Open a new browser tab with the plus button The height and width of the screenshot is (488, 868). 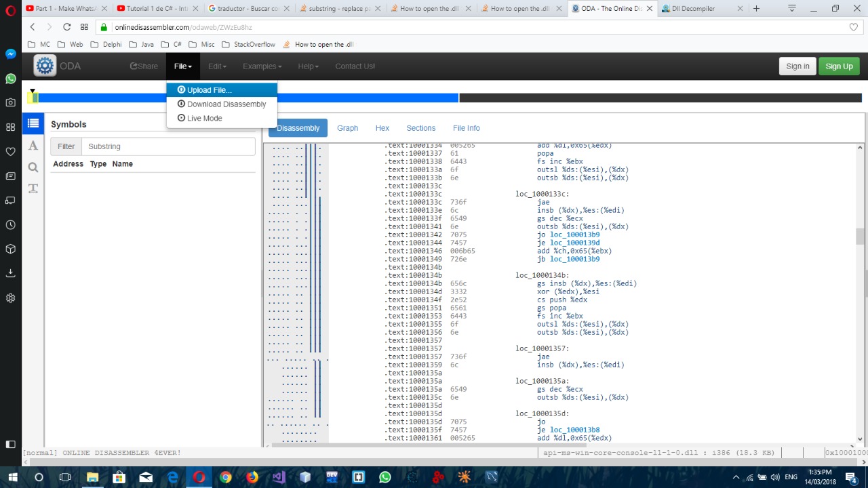(x=756, y=9)
